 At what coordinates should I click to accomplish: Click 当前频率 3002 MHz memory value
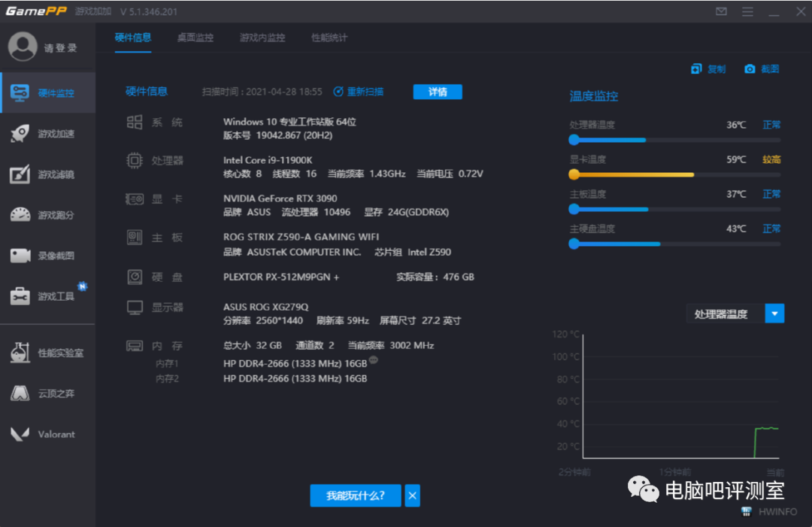390,345
